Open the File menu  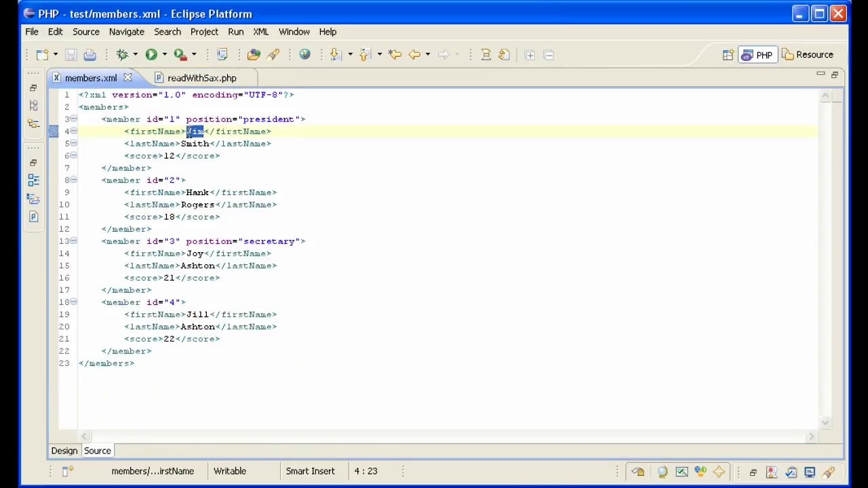tap(32, 32)
